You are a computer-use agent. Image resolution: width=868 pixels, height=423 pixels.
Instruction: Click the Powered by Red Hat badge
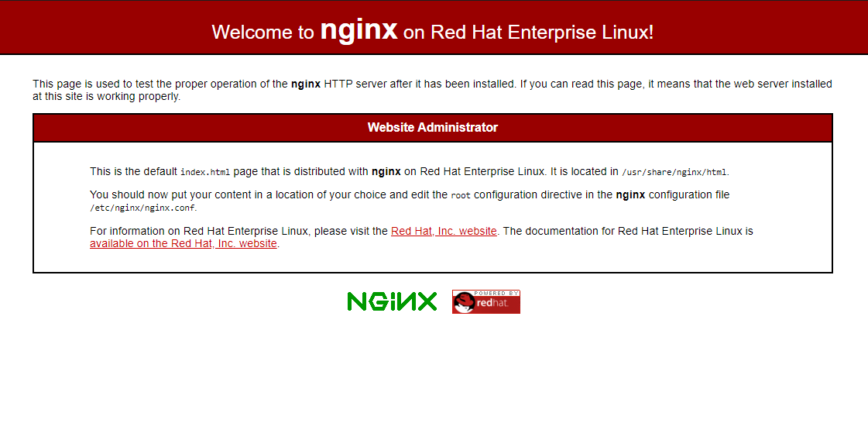click(x=486, y=301)
